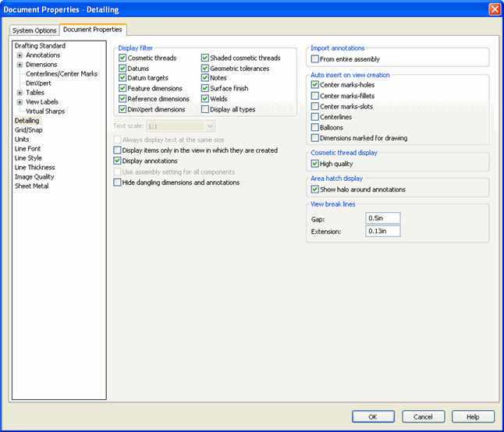The width and height of the screenshot is (504, 432).
Task: Open the Units settings
Action: [22, 139]
